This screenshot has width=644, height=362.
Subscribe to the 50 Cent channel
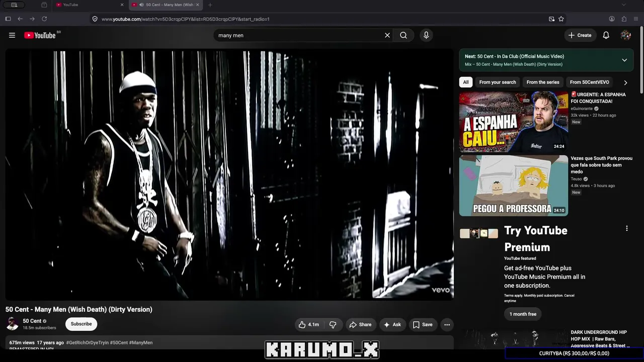click(81, 324)
